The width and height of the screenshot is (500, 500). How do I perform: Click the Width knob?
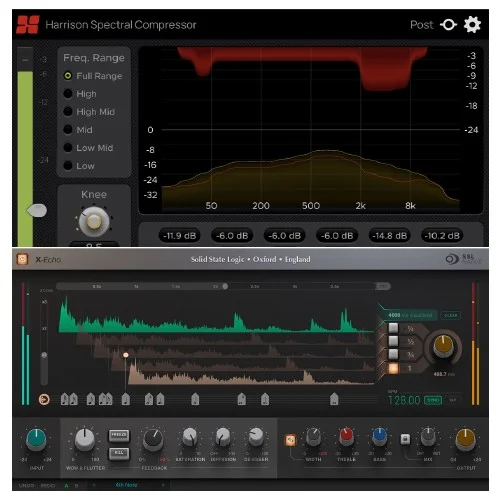pyautogui.click(x=314, y=437)
